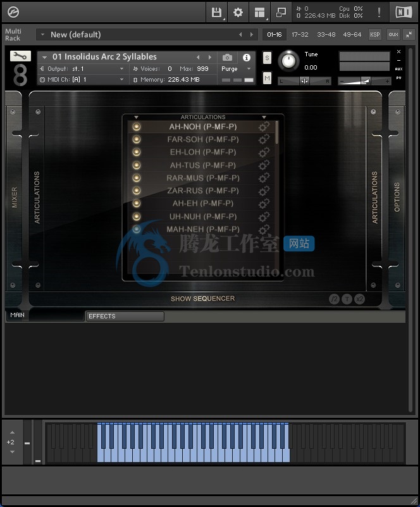420x507 pixels.
Task: Shift keyboard octave up arrow
Action: (12, 432)
